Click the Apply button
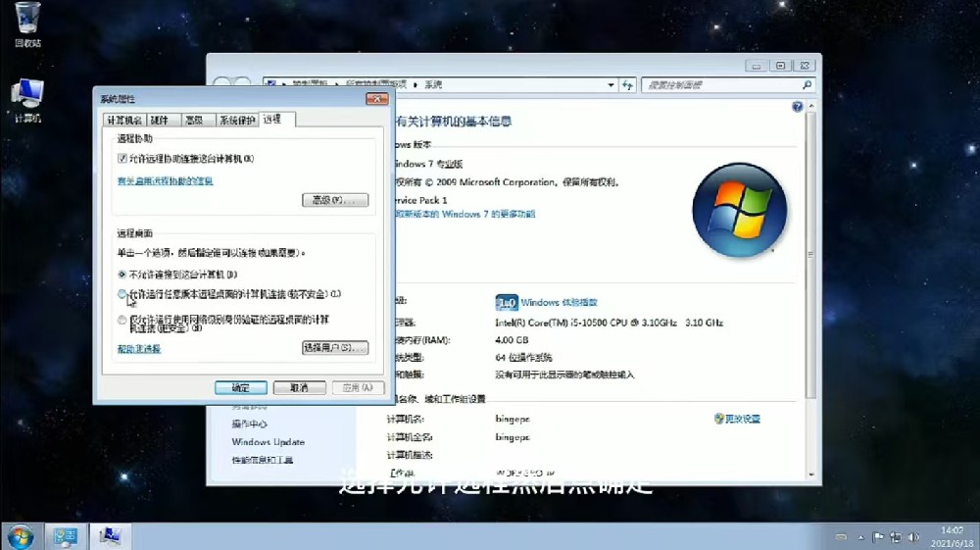 [358, 387]
